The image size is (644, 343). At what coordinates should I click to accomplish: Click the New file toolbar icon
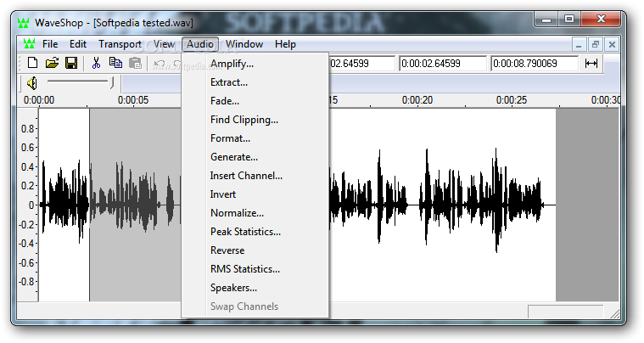pyautogui.click(x=32, y=63)
